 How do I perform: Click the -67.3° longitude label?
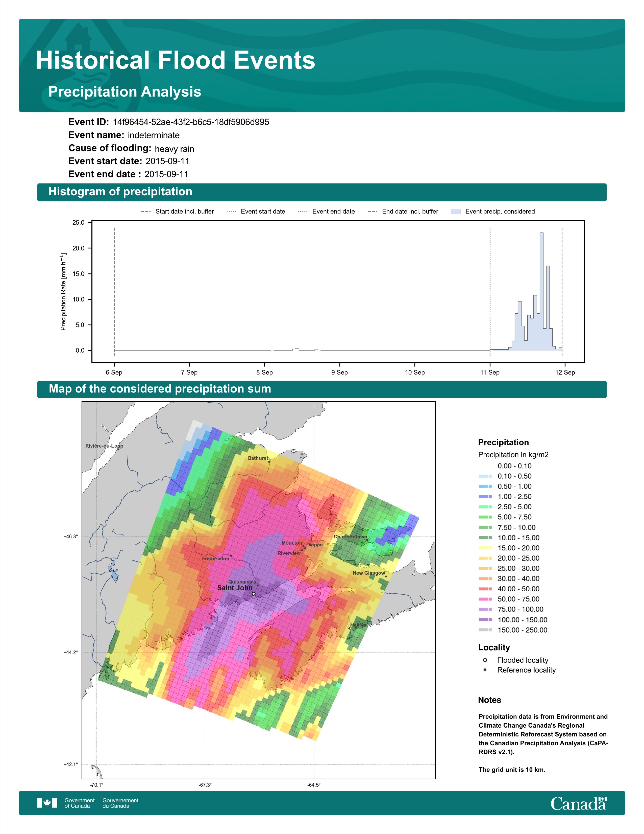point(205,785)
